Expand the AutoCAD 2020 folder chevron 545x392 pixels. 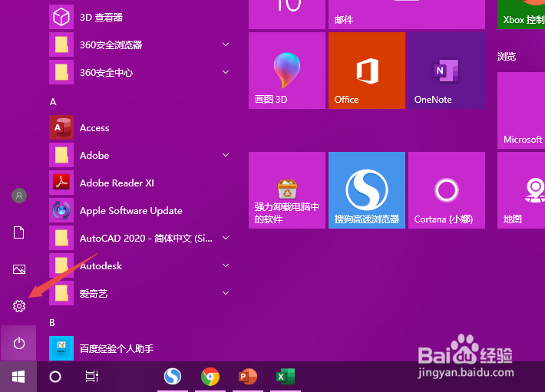coord(226,238)
